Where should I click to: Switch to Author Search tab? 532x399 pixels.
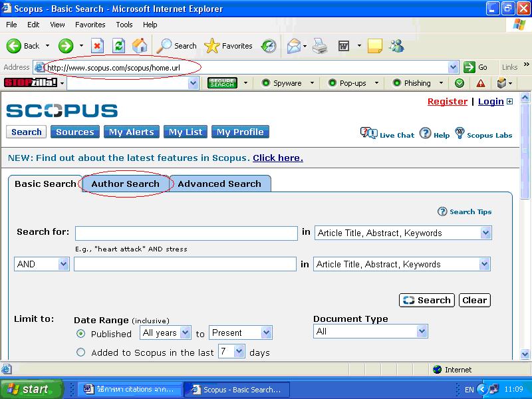coord(125,184)
